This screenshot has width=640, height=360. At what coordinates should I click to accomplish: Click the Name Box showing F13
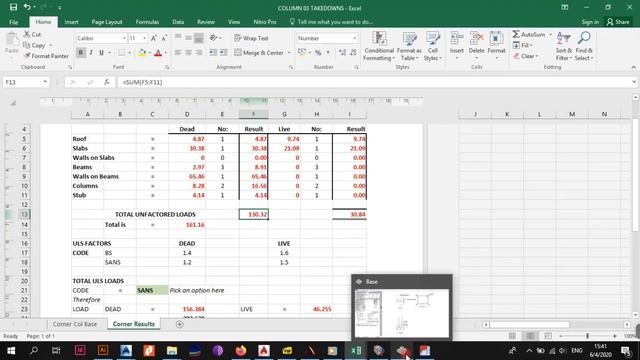point(25,82)
